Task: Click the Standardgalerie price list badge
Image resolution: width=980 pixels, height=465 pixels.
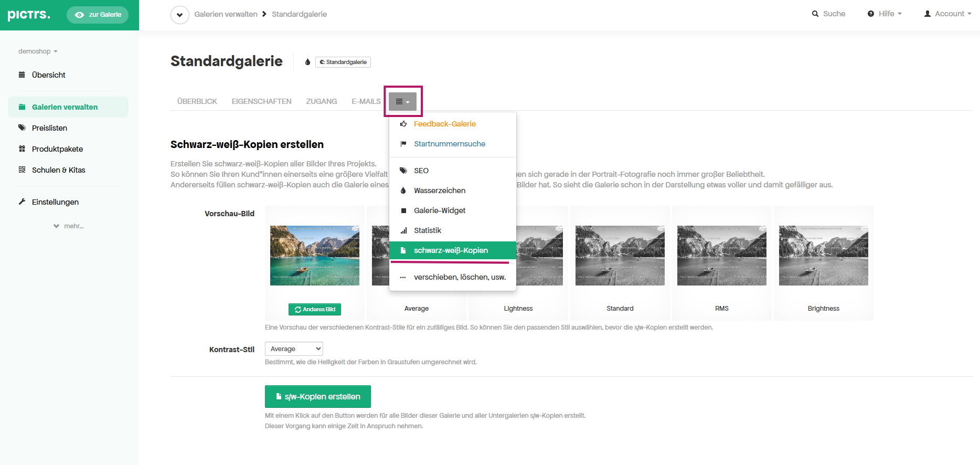Action: pyautogui.click(x=343, y=62)
